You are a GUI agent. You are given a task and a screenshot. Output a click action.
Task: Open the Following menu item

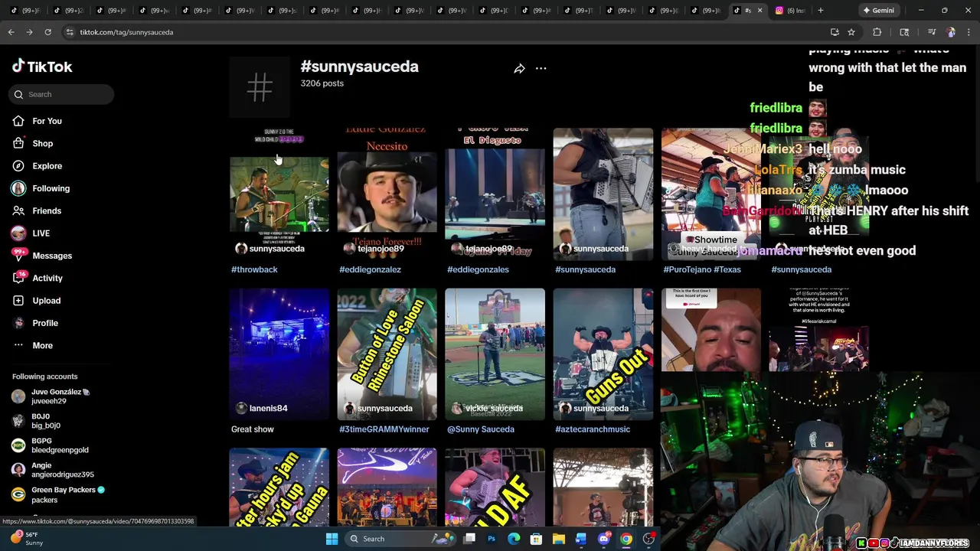51,188
